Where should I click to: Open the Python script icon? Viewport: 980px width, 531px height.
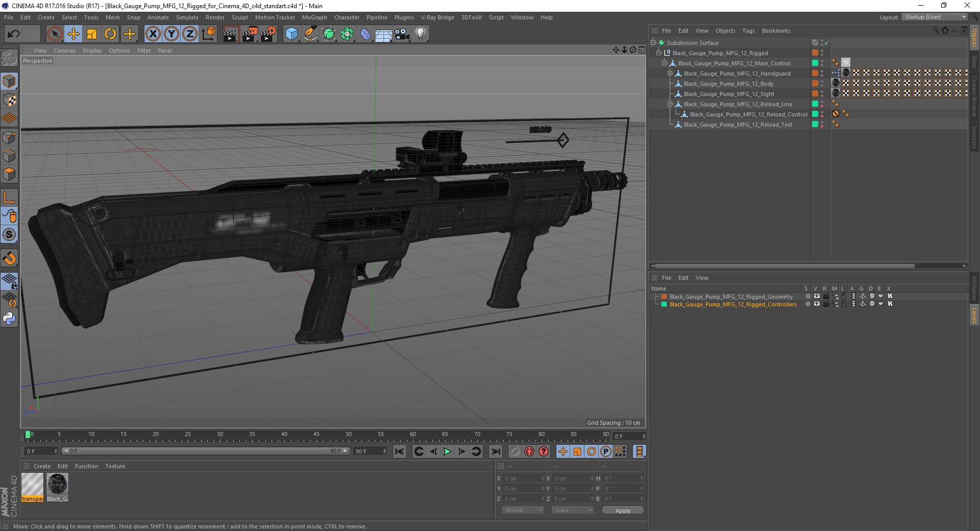(x=9, y=318)
